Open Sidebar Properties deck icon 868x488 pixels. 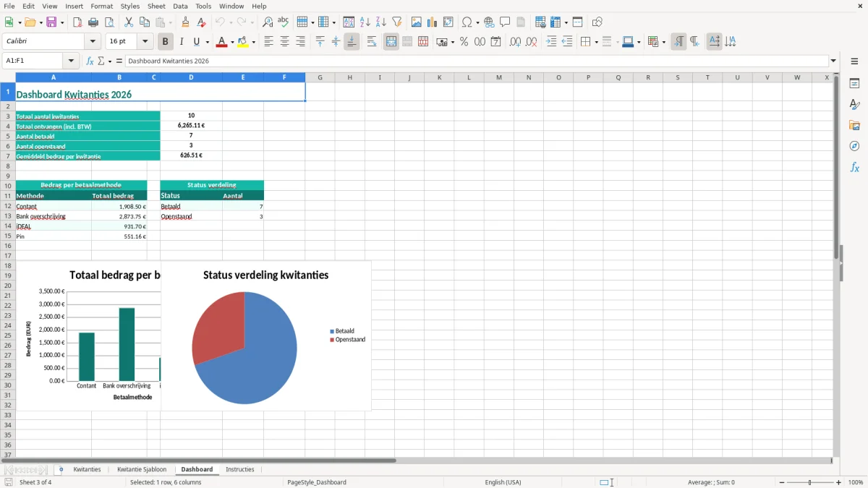coord(854,84)
